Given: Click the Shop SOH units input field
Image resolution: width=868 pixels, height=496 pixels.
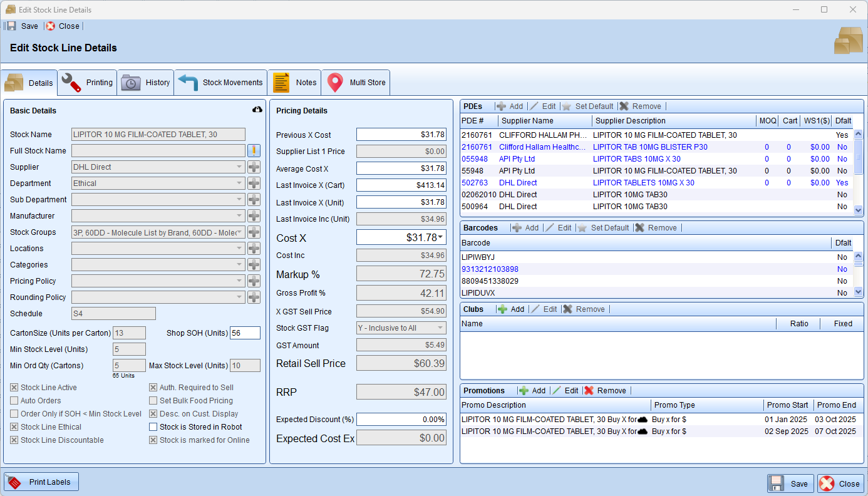Looking at the screenshot, I should [245, 333].
